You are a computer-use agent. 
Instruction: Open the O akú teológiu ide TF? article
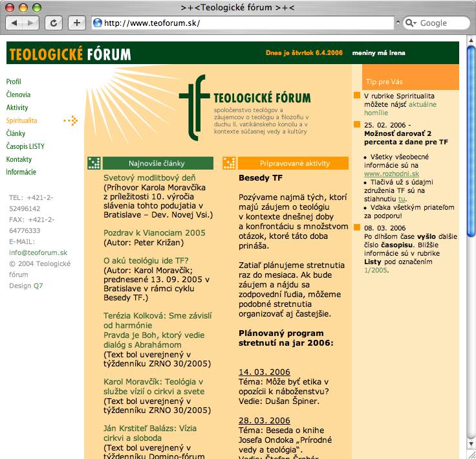[146, 261]
